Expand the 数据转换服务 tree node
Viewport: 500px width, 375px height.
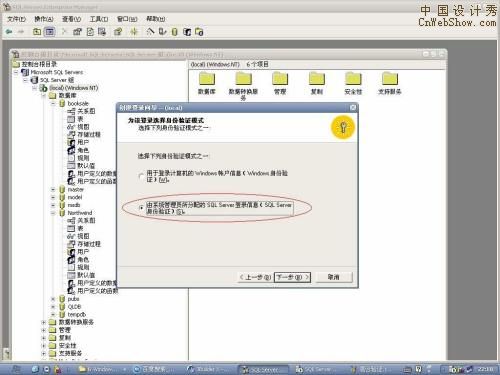click(x=44, y=322)
